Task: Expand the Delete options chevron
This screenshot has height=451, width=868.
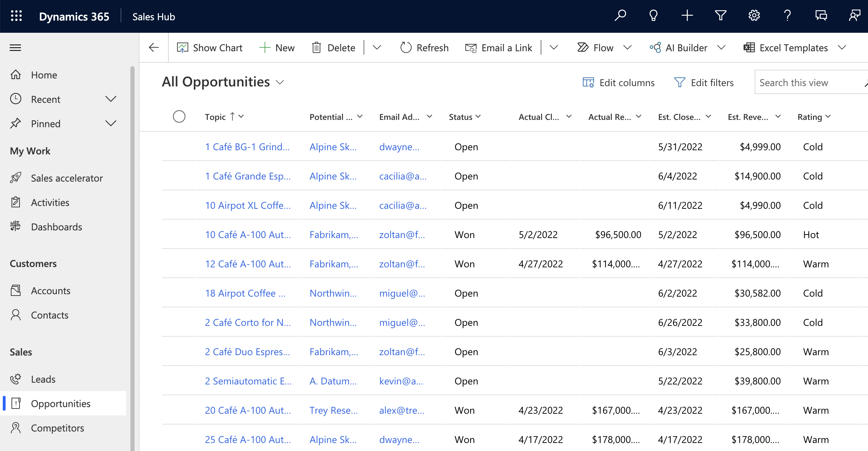Action: tap(377, 47)
